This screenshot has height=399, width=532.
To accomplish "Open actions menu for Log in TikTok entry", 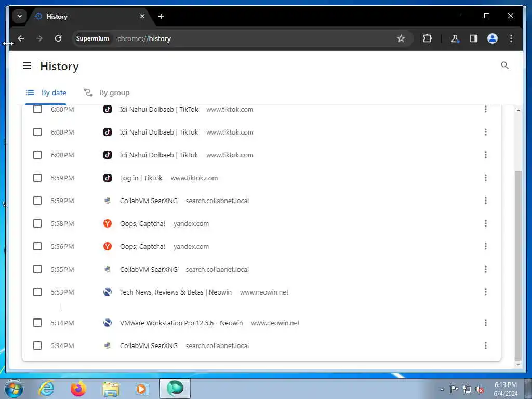I will pyautogui.click(x=486, y=178).
